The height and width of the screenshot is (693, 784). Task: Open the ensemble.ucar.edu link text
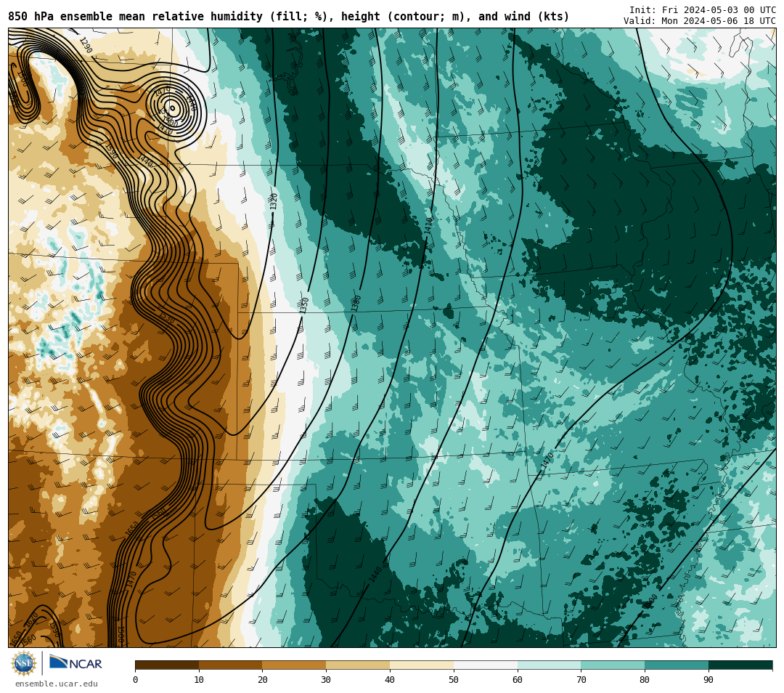tap(57, 684)
